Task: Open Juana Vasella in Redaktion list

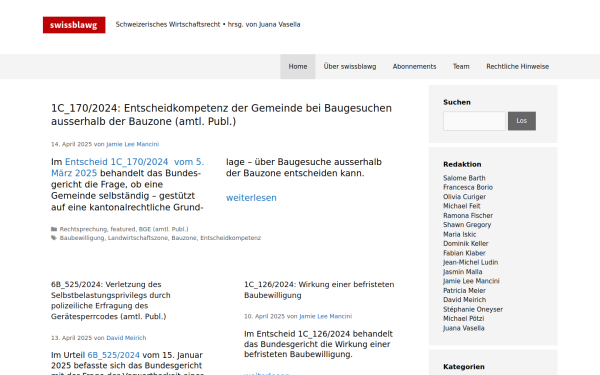Action: (x=463, y=328)
